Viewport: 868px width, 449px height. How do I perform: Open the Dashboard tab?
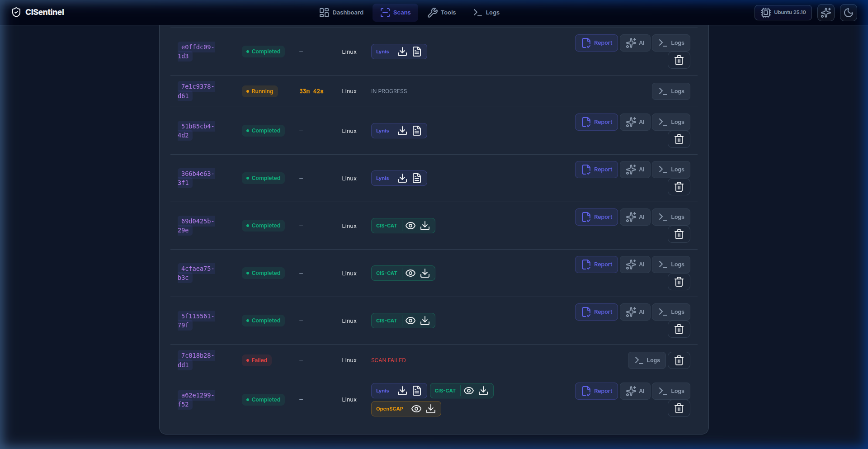341,13
